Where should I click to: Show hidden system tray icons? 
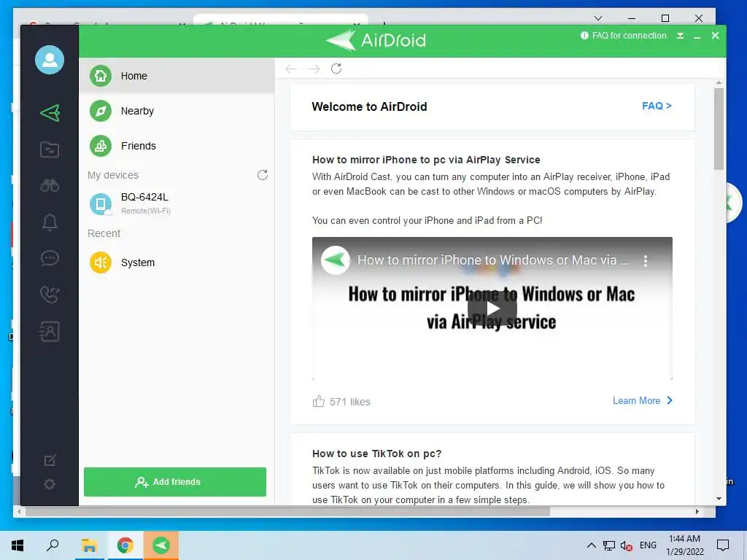[591, 545]
